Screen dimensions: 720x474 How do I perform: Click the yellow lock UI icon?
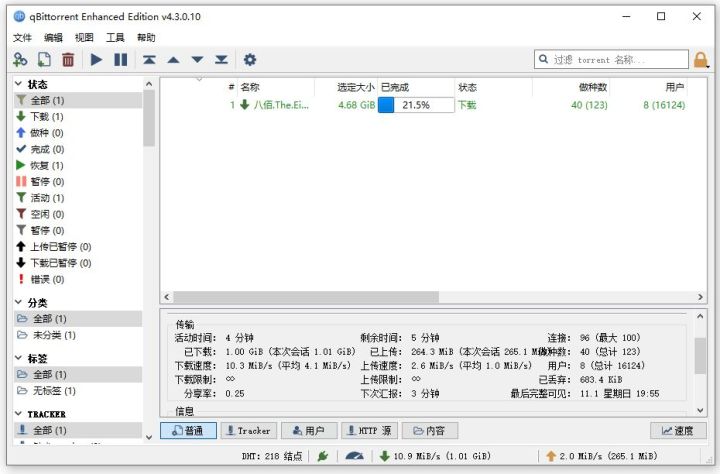click(x=701, y=60)
